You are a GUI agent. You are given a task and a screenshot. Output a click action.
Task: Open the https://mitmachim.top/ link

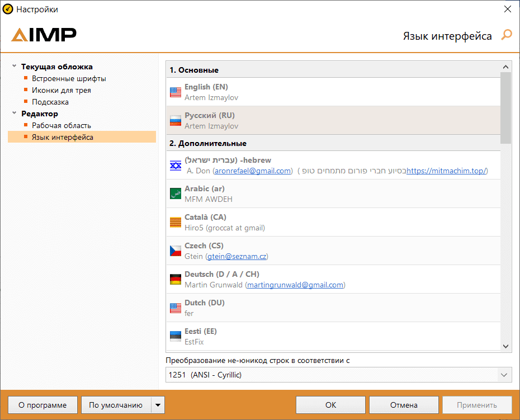click(446, 171)
